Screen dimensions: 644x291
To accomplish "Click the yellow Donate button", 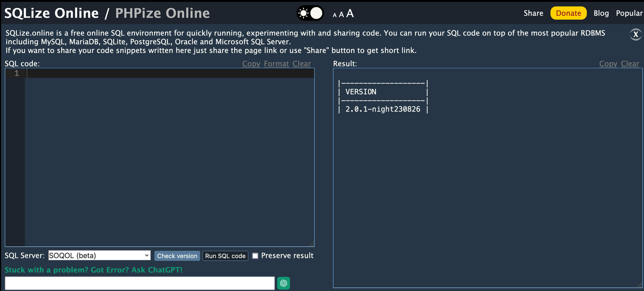I will pyautogui.click(x=568, y=13).
